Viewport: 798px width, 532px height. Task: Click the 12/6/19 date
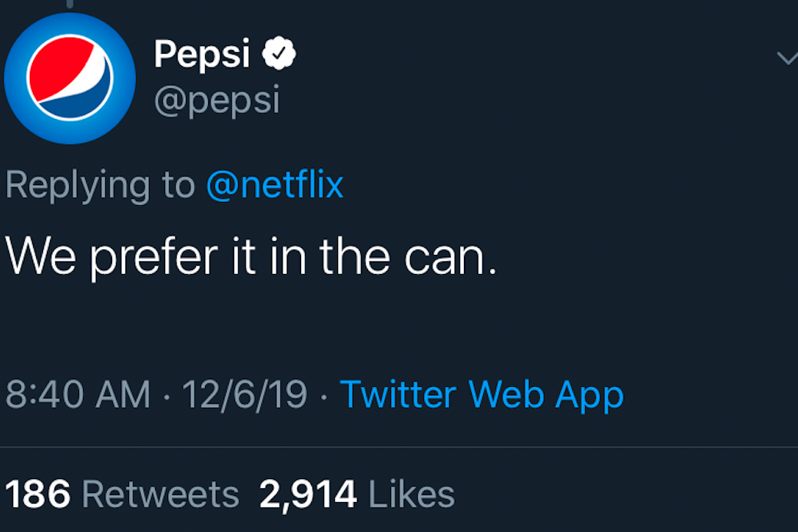pyautogui.click(x=244, y=395)
